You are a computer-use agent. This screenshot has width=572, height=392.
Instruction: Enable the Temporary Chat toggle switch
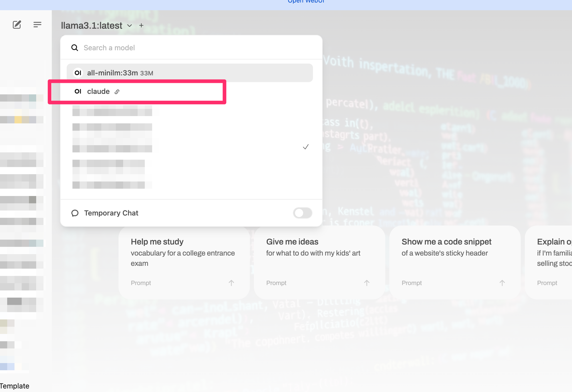coord(302,213)
